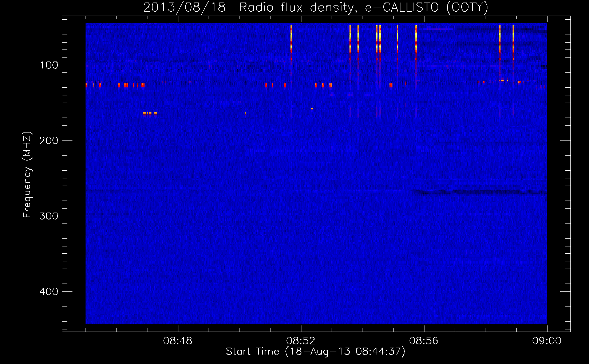Screen dimensions: 589x364
Task: Click the 400 frequency tick label
Action: pyautogui.click(x=49, y=292)
